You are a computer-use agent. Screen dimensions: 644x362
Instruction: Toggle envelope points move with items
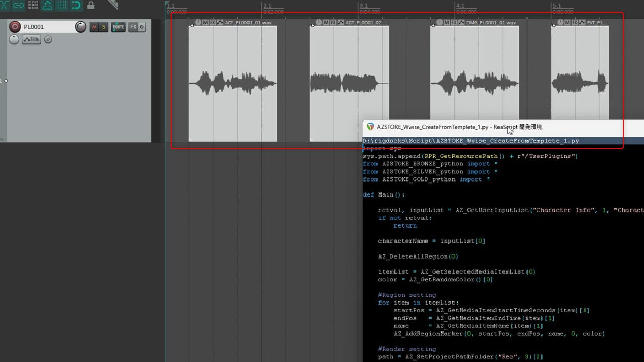pyautogui.click(x=48, y=5)
